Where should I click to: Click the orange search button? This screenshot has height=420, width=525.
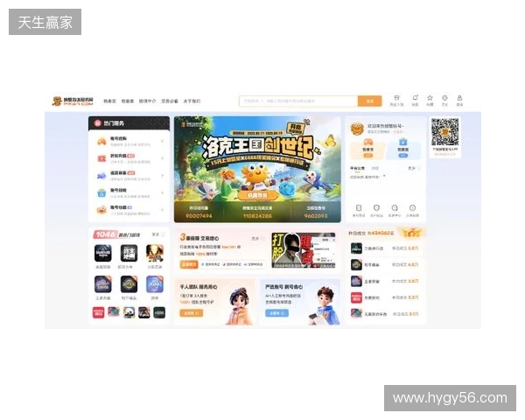click(370, 101)
